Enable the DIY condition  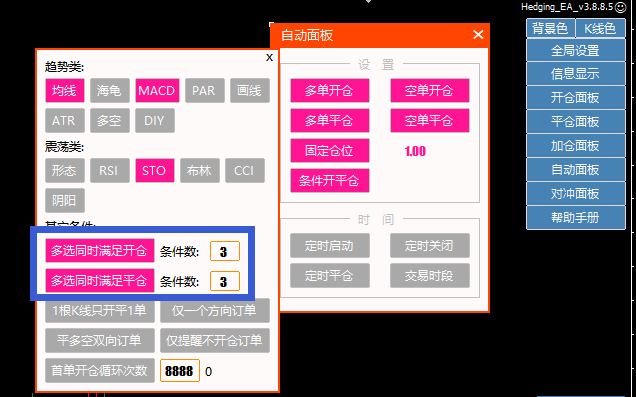click(155, 120)
